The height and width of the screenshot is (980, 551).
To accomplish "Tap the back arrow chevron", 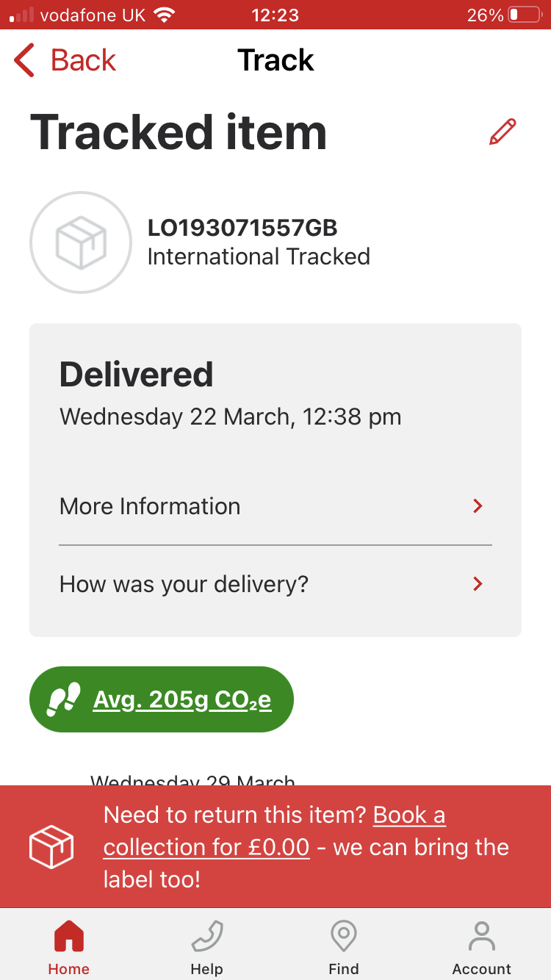I will pos(24,60).
